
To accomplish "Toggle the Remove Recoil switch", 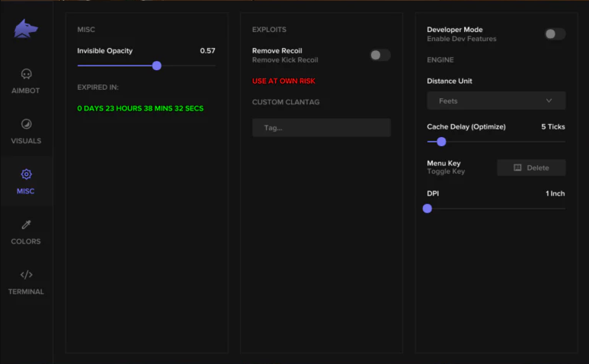I will [379, 55].
